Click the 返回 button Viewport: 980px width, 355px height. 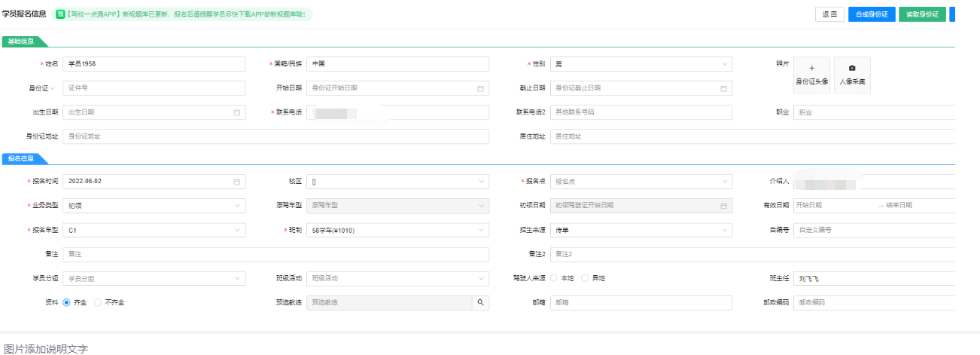tap(829, 14)
